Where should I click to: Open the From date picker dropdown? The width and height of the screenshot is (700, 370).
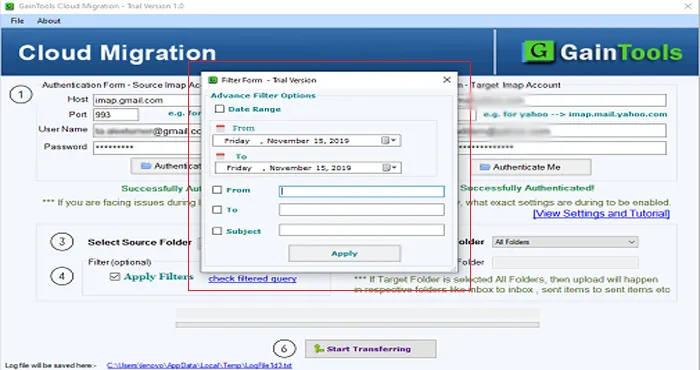[389, 141]
